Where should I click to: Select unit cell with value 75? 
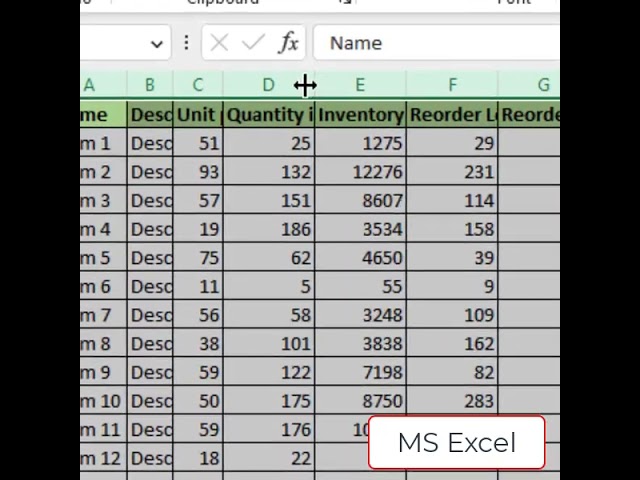point(198,257)
